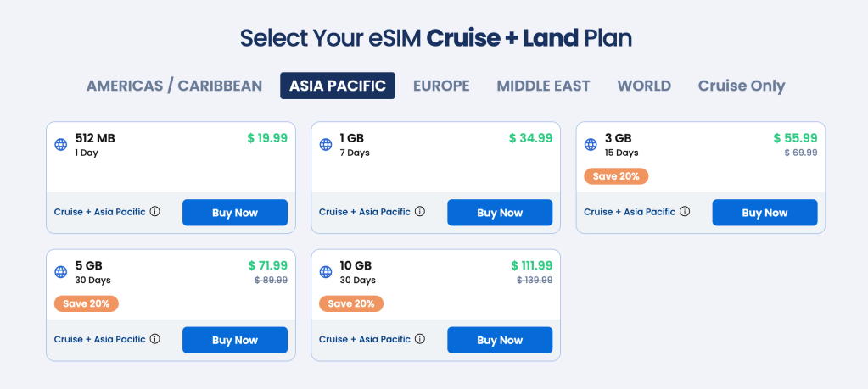The height and width of the screenshot is (389, 868).
Task: Click Save 20% badge on 10 GB plan
Action: (351, 303)
